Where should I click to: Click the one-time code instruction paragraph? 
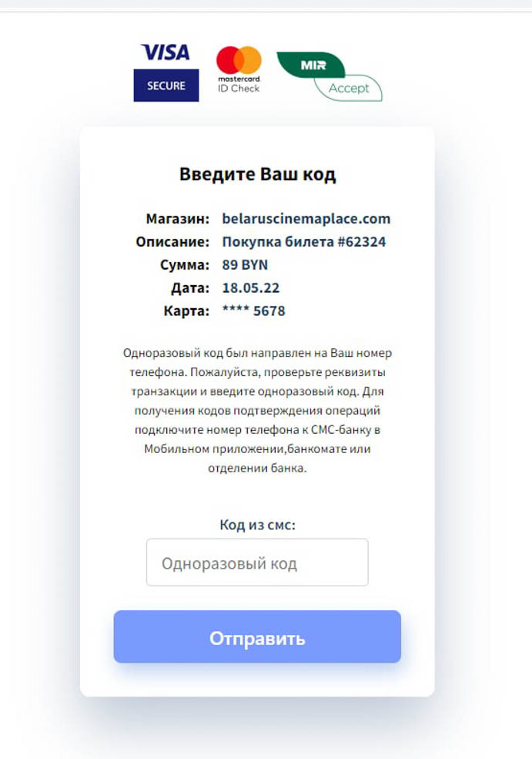point(257,411)
